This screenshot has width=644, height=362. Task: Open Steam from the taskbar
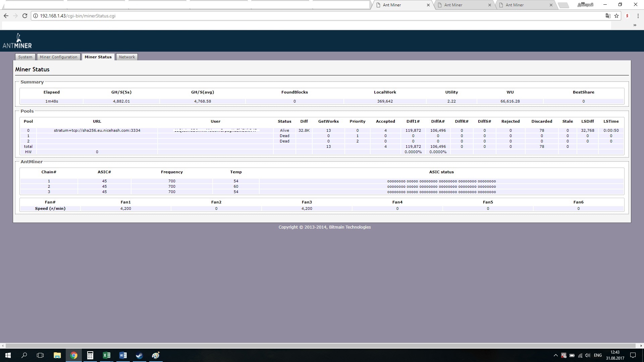coord(140,355)
